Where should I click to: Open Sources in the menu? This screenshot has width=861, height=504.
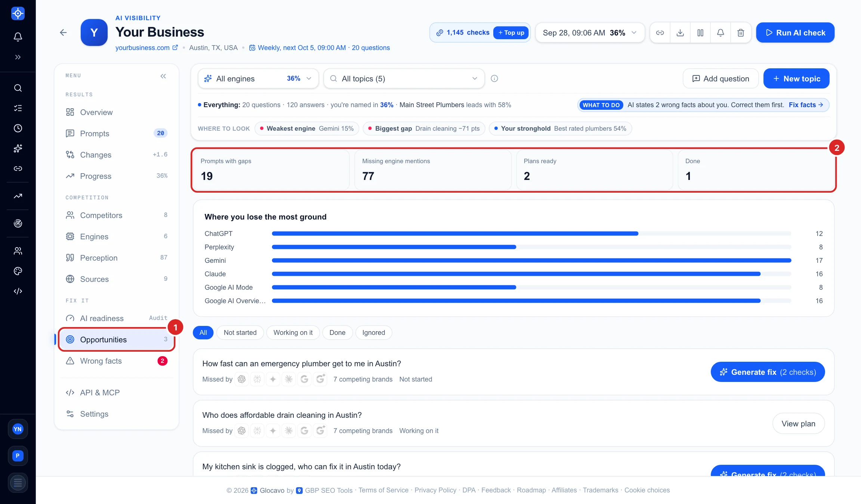coord(117,279)
